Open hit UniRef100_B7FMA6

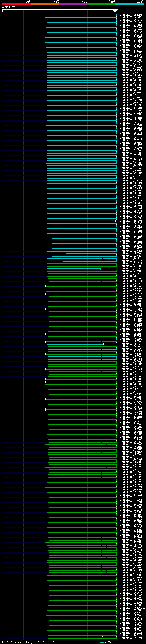tap(131, 27)
